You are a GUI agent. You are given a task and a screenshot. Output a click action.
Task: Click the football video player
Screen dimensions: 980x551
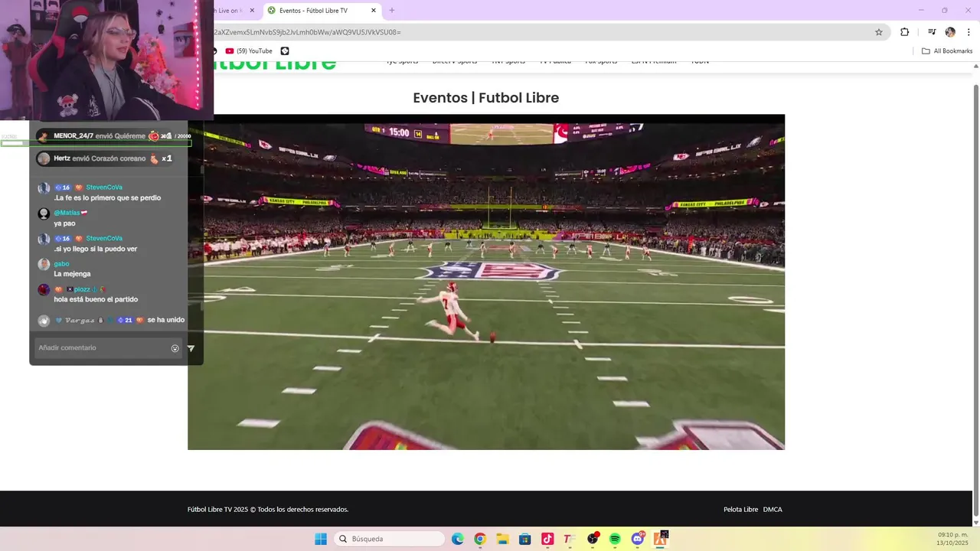pos(486,282)
